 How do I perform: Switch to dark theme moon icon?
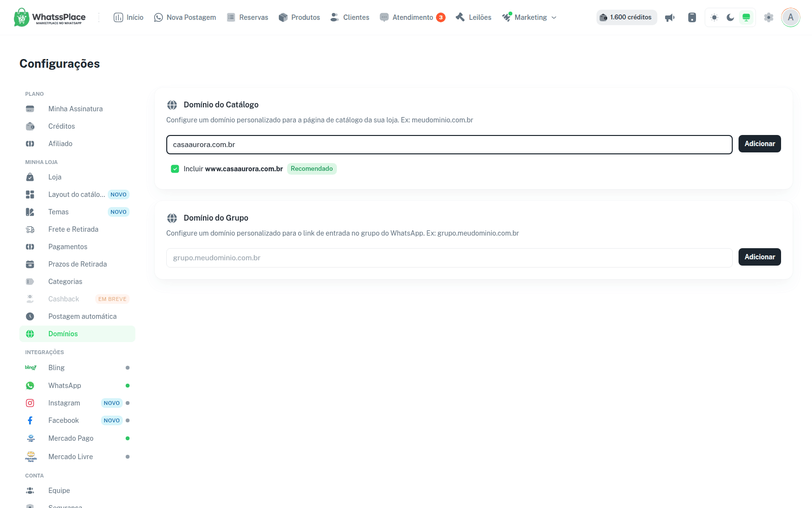(730, 17)
